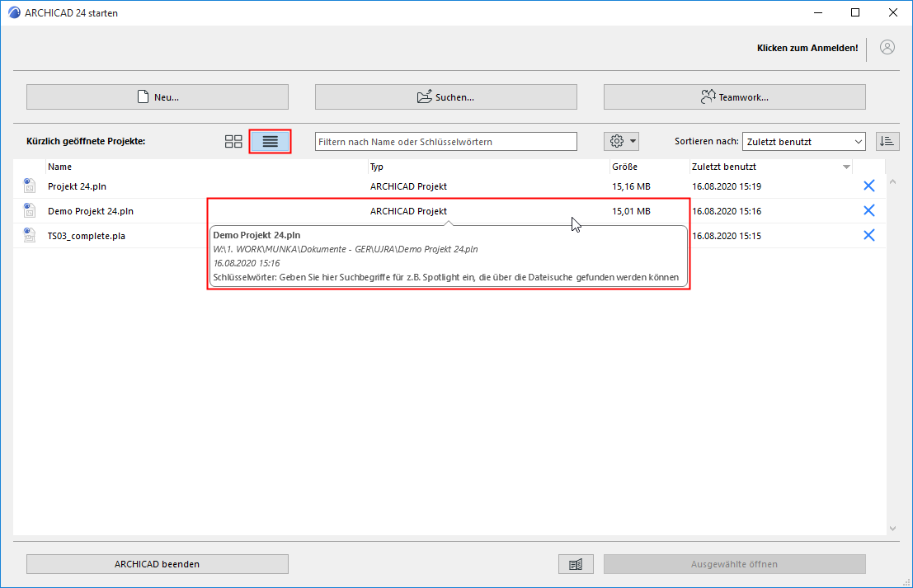The width and height of the screenshot is (913, 588).
Task: Click the descending sort arrow in header
Action: [846, 167]
